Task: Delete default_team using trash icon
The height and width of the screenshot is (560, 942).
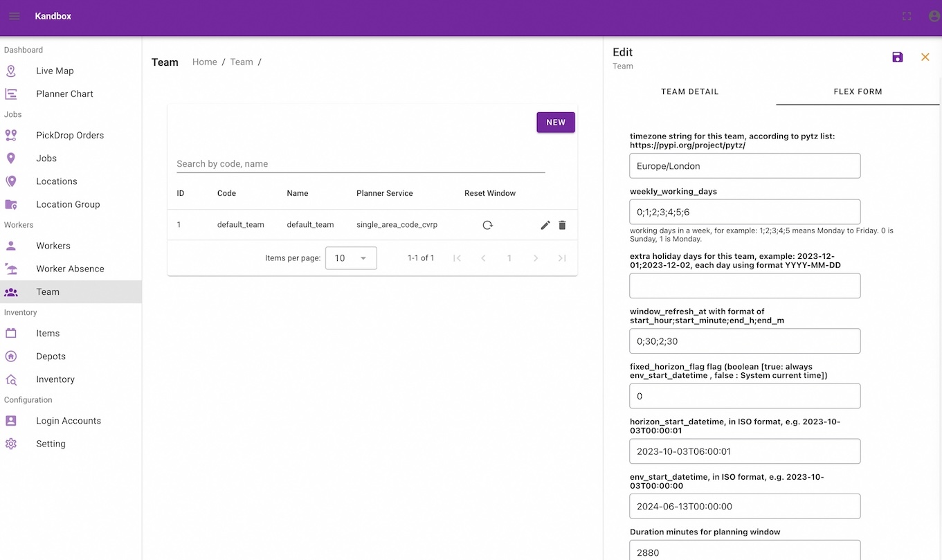Action: (x=562, y=225)
